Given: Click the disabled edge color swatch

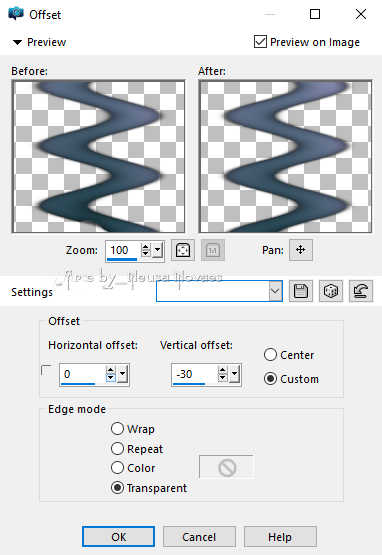Looking at the screenshot, I should click(x=227, y=467).
